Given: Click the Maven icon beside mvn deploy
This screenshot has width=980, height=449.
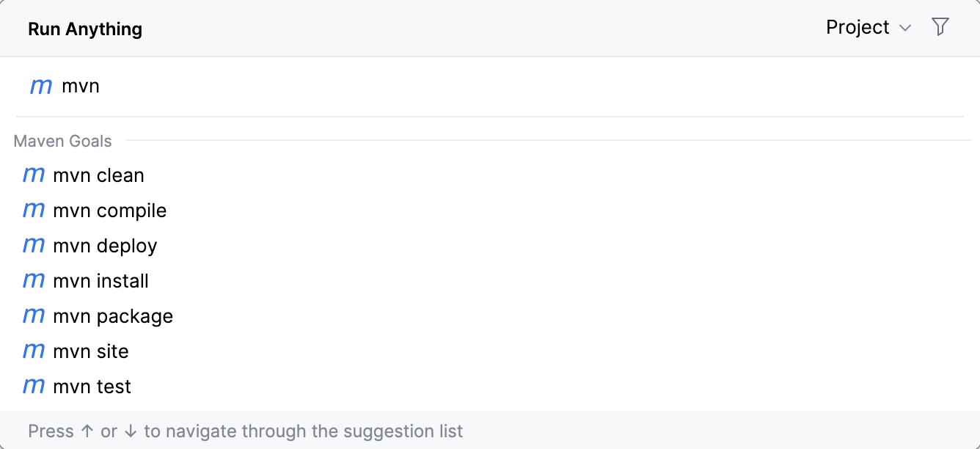Looking at the screenshot, I should [34, 246].
